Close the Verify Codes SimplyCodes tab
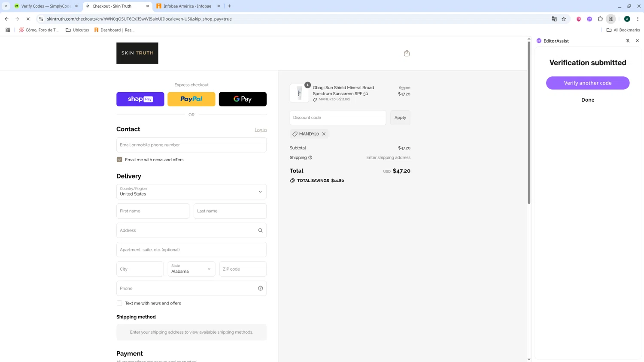Image resolution: width=644 pixels, height=362 pixels. click(76, 6)
